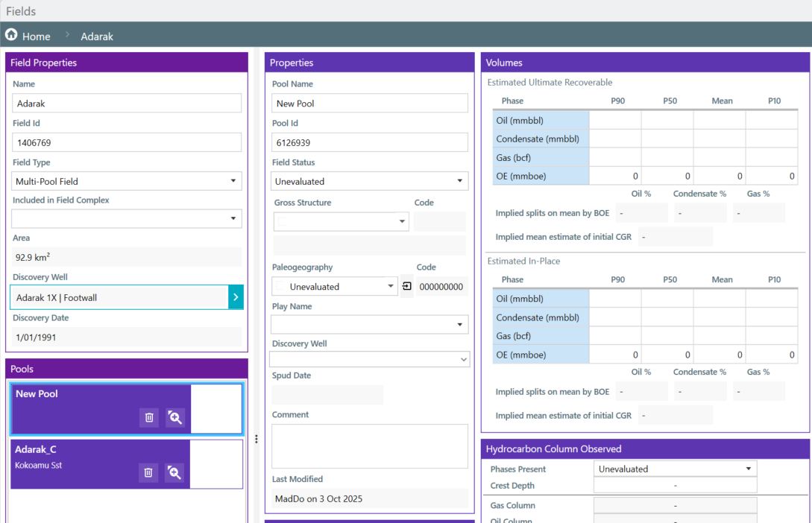This screenshot has width=812, height=523.
Task: Open the Properties Discovery Well dropdown
Action: [464, 360]
